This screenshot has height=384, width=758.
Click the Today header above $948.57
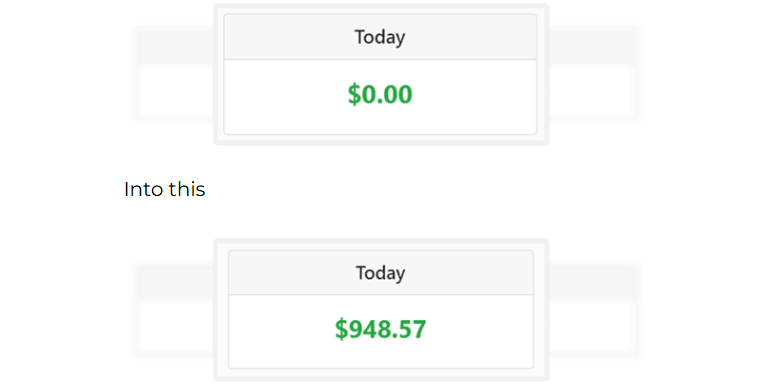pos(380,273)
